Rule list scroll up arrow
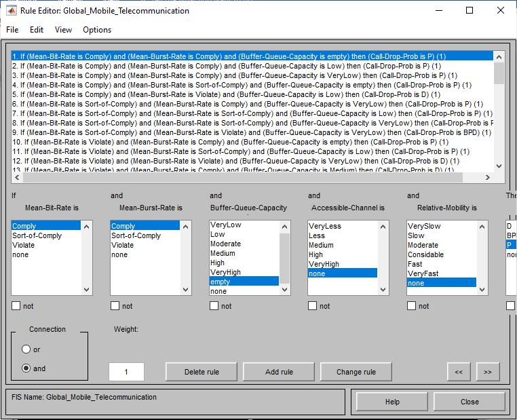 pos(499,57)
